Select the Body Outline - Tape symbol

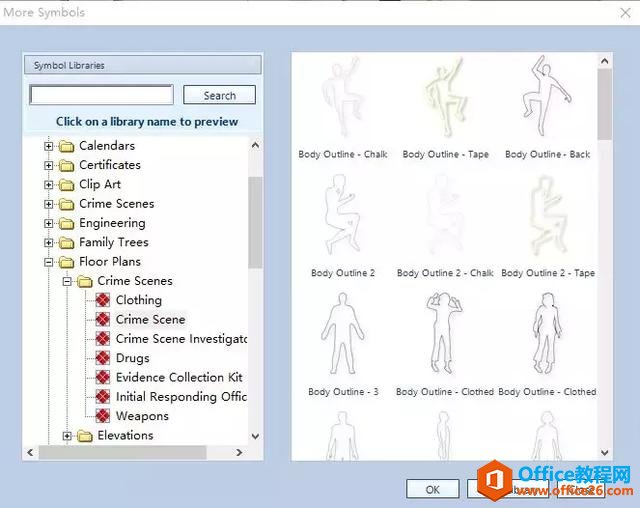(x=445, y=107)
